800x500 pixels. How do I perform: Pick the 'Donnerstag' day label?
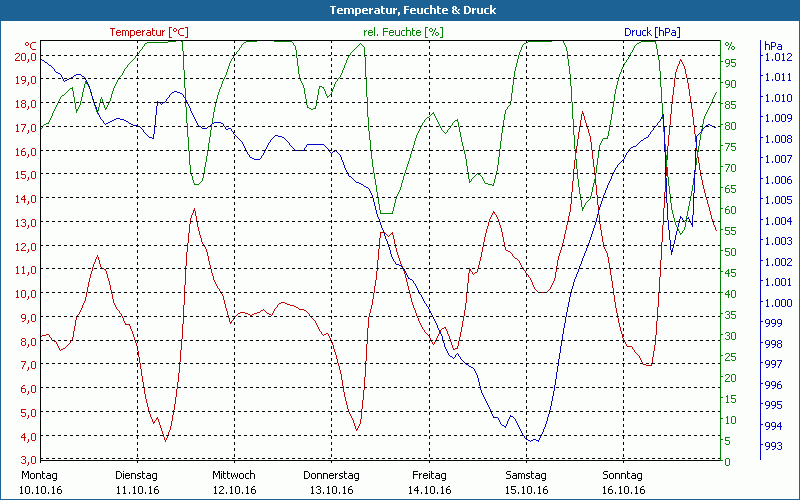click(x=331, y=475)
